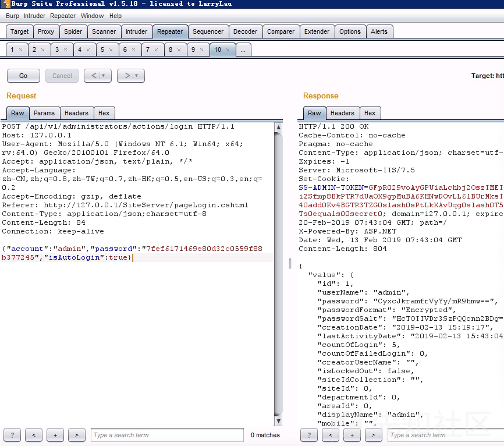This screenshot has height=446, width=504.
Task: Go to next match in request search
Action: pos(77,435)
